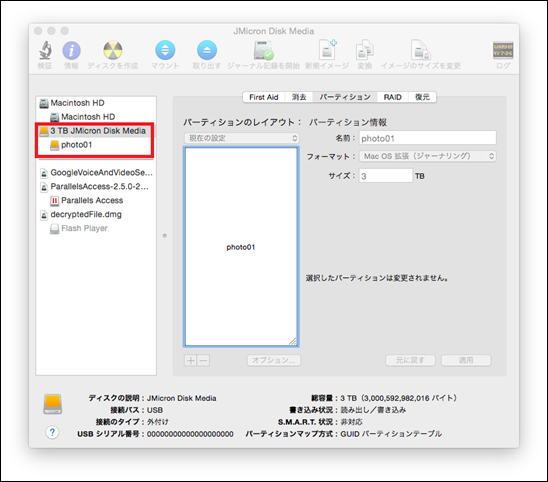Click the orange drive icon beside disk description
The width and height of the screenshot is (548, 482).
click(53, 404)
